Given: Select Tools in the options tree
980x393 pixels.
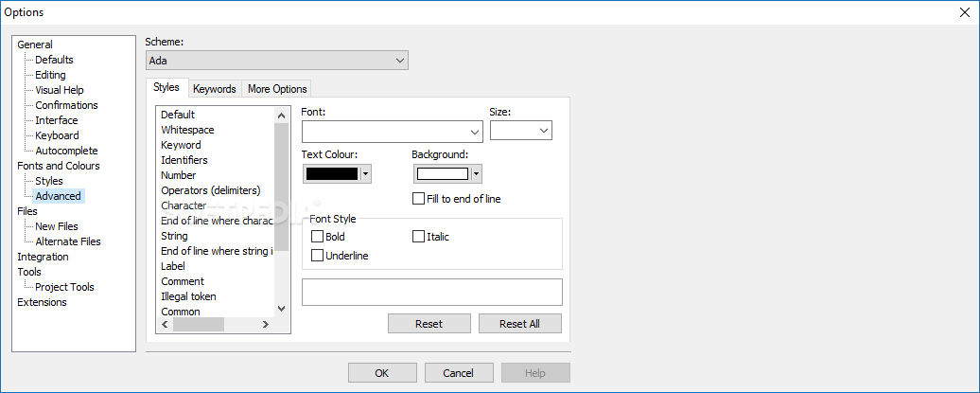Looking at the screenshot, I should pos(28,272).
